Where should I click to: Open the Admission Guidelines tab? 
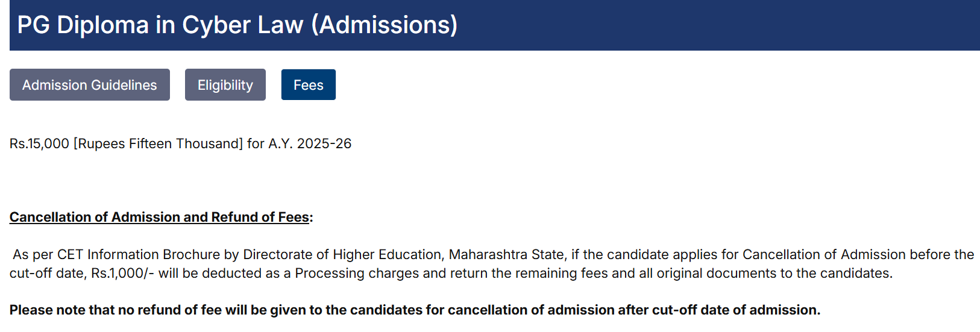[x=90, y=85]
